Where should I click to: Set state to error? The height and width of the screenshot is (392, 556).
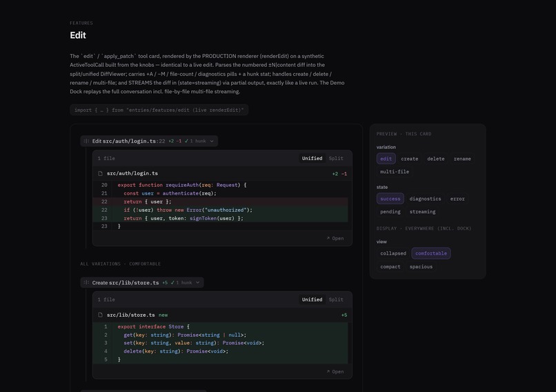pyautogui.click(x=457, y=199)
